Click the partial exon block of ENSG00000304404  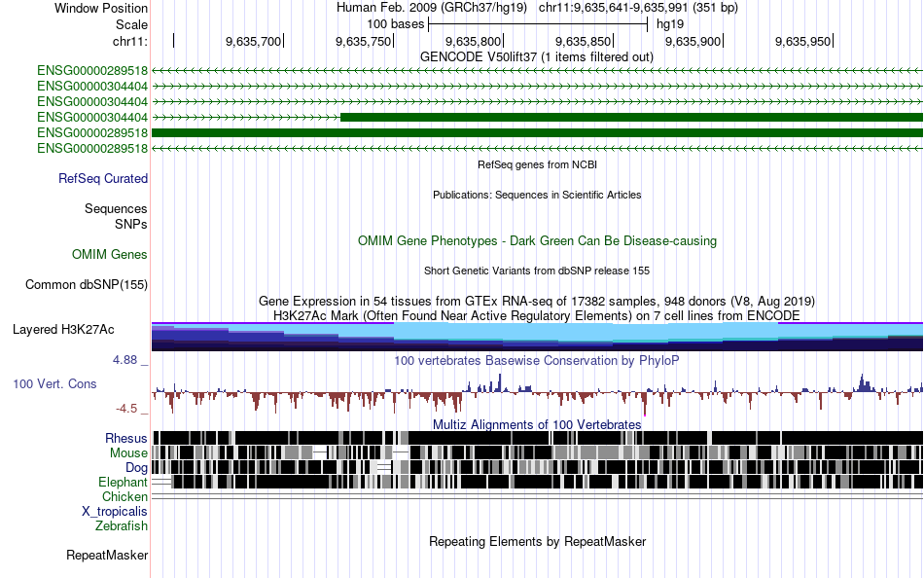tap(631, 118)
